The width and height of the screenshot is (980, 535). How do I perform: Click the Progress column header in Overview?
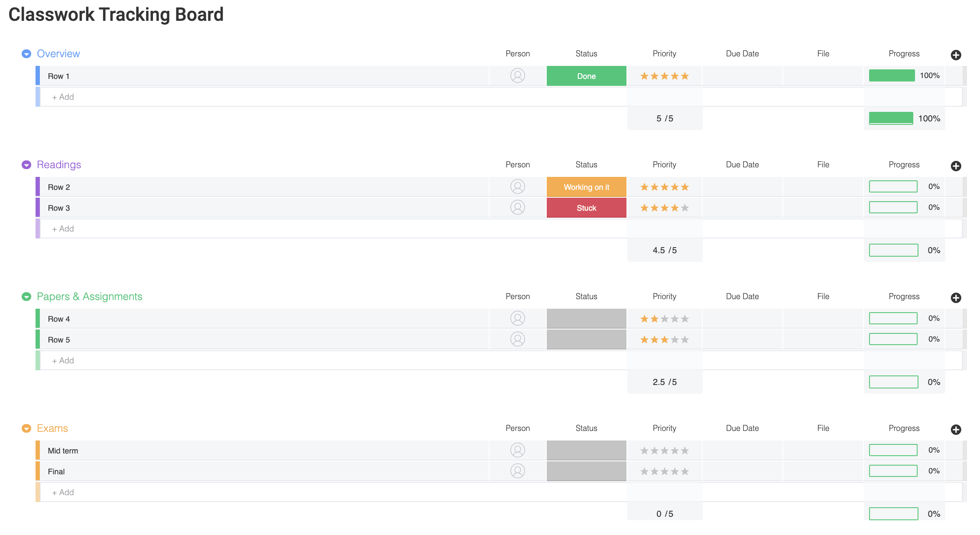tap(904, 54)
